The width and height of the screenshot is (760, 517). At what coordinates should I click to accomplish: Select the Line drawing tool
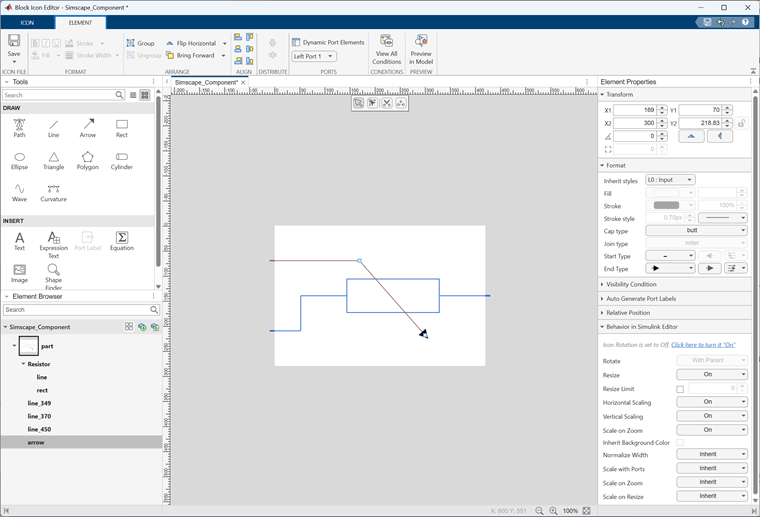pyautogui.click(x=53, y=128)
